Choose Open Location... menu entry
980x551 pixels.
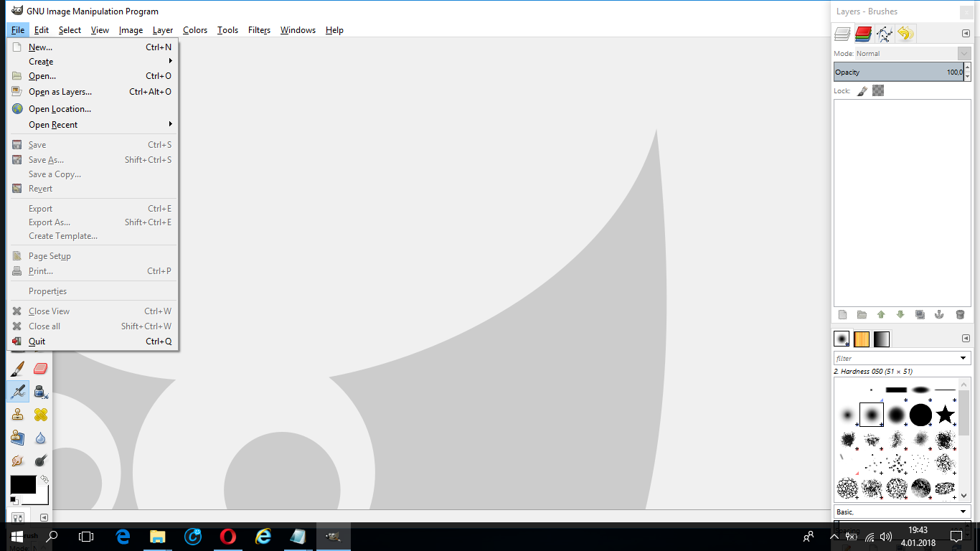tap(93, 109)
